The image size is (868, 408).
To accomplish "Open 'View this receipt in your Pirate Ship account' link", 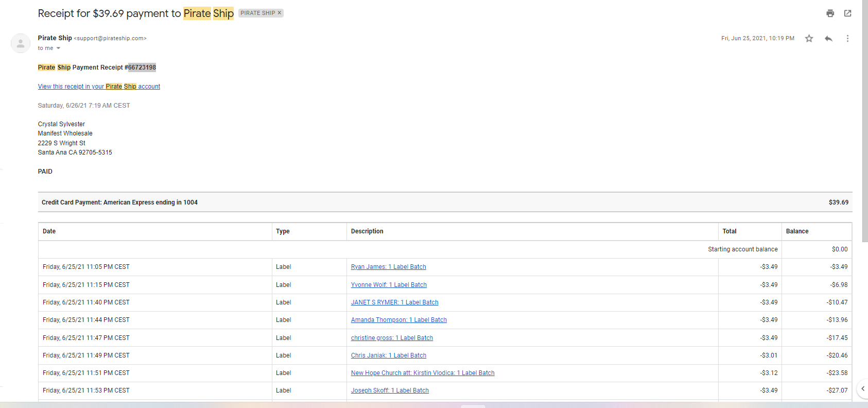I will click(x=99, y=87).
